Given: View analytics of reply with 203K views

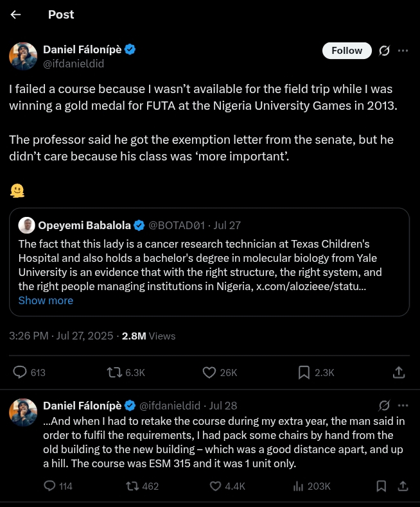Looking at the screenshot, I should 299,486.
